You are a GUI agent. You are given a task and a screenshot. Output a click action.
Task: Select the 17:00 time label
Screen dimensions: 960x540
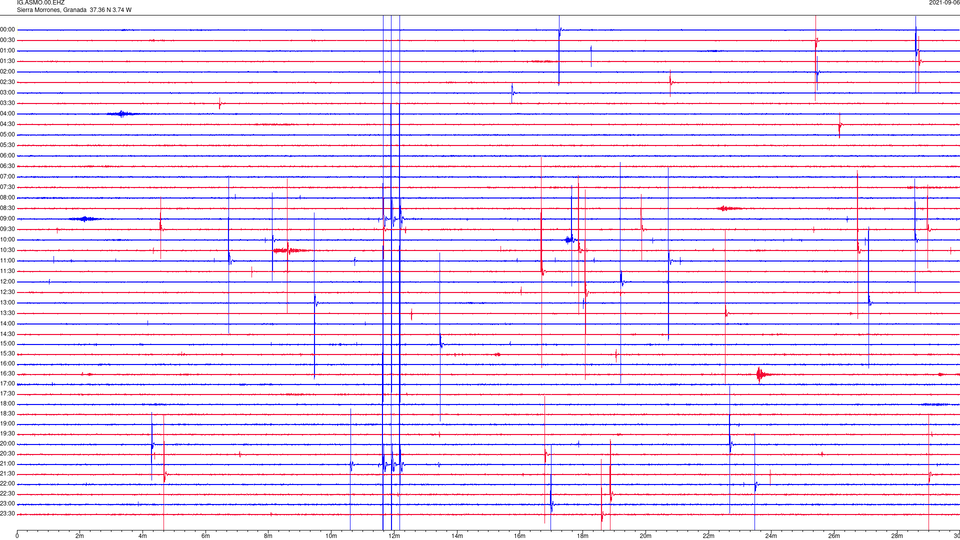tap(8, 384)
